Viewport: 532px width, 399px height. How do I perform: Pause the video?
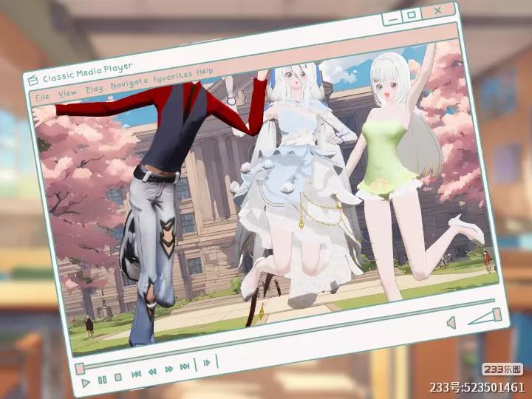coord(102,380)
